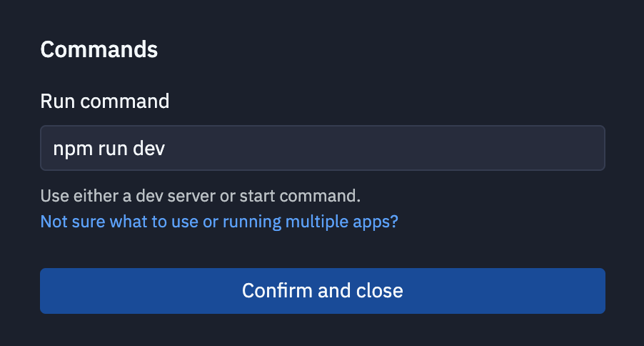The image size is (644, 346).
Task: Click the 'Run command' field label
Action: (x=105, y=102)
